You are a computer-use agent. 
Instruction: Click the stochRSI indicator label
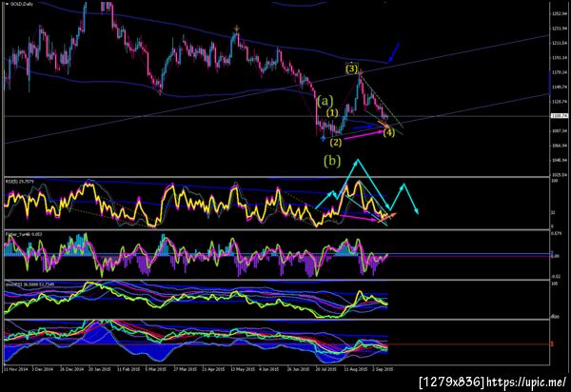(30, 284)
